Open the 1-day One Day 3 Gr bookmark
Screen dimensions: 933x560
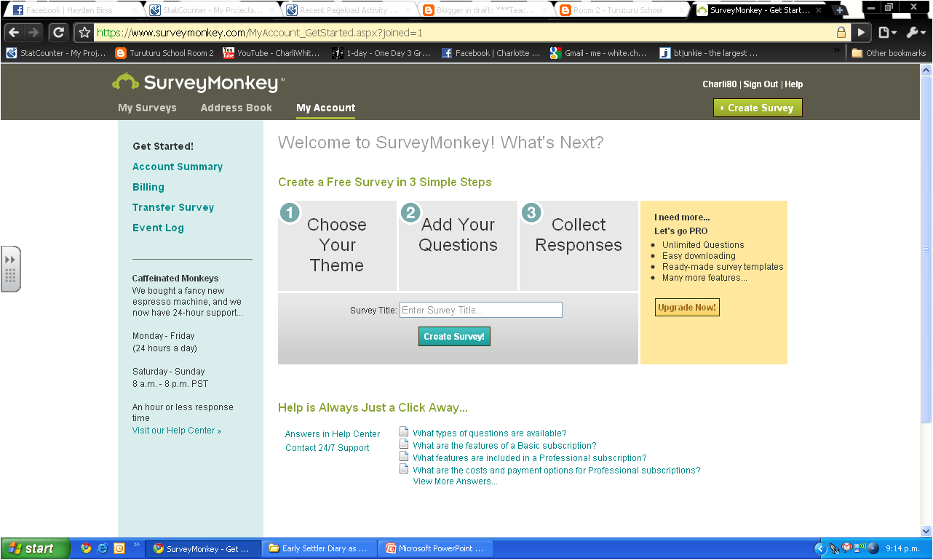tap(381, 53)
